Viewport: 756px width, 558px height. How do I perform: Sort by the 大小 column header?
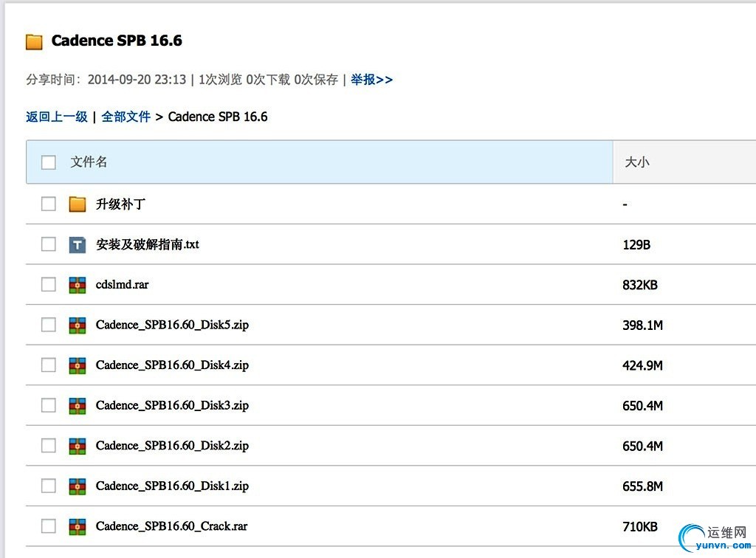click(x=637, y=162)
